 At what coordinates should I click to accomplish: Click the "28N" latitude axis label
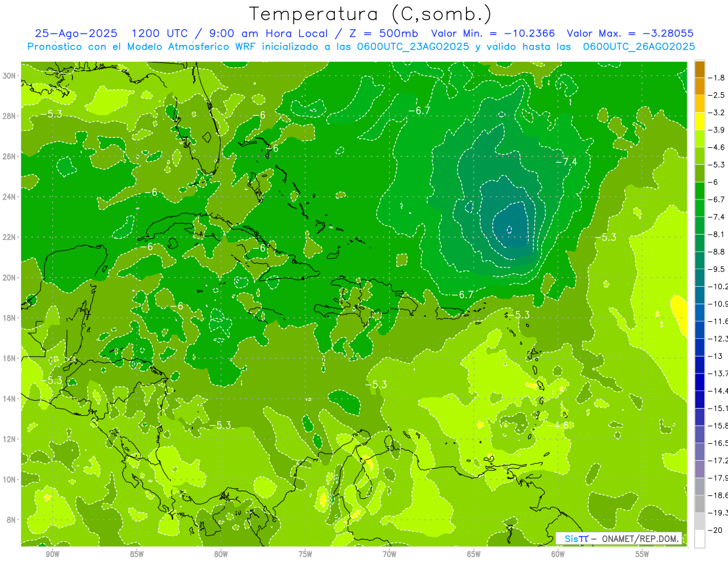click(8, 116)
